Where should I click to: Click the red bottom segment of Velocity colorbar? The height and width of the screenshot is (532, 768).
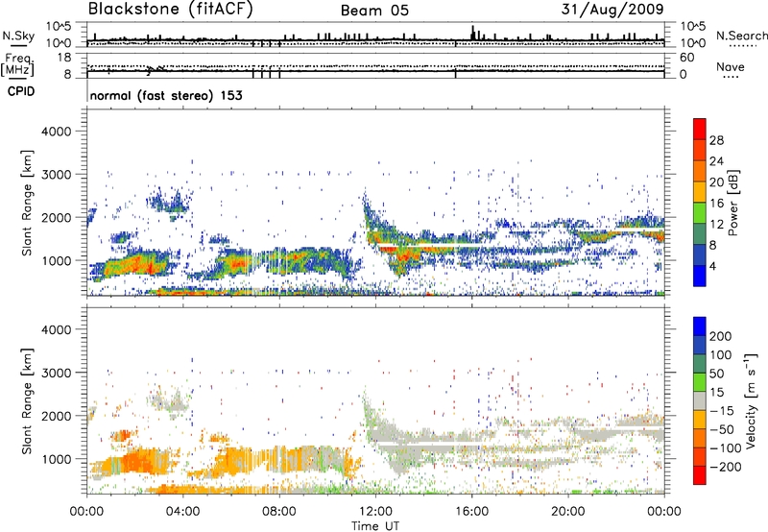700,475
